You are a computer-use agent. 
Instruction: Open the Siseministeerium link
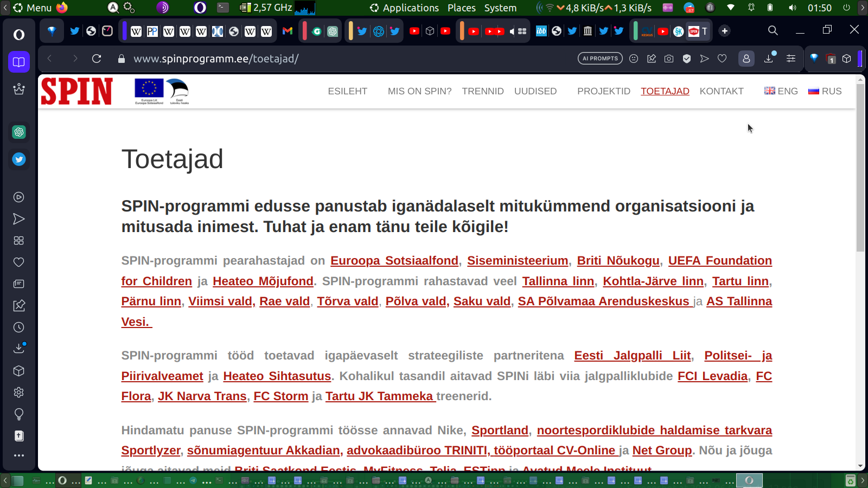[x=518, y=261]
